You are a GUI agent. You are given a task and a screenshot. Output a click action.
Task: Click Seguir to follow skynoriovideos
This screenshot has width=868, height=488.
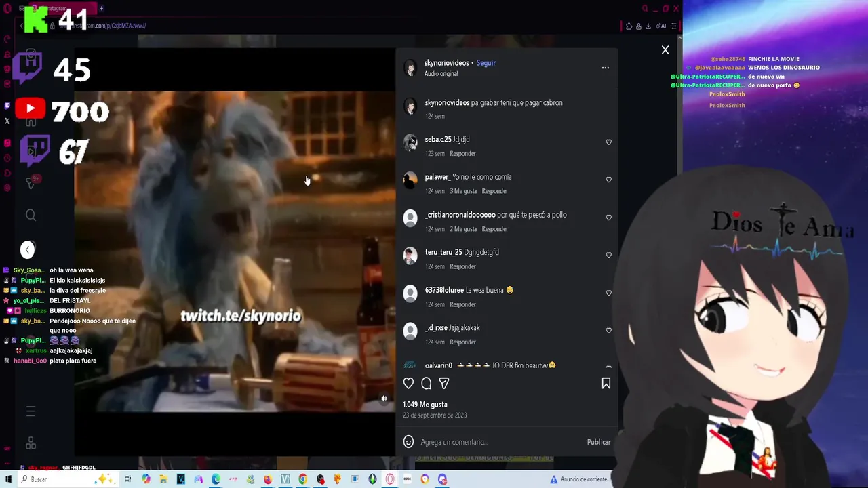486,63
